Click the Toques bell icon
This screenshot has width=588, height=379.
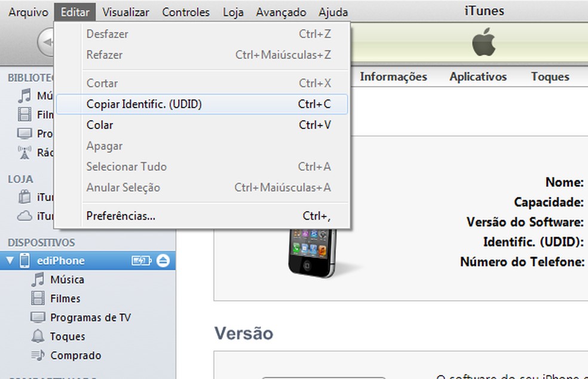point(38,336)
